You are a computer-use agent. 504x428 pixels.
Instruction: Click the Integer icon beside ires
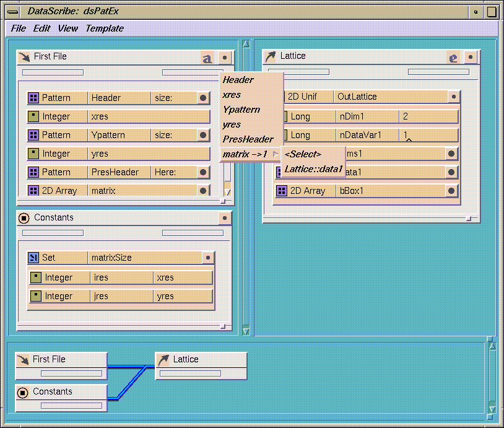coord(35,277)
